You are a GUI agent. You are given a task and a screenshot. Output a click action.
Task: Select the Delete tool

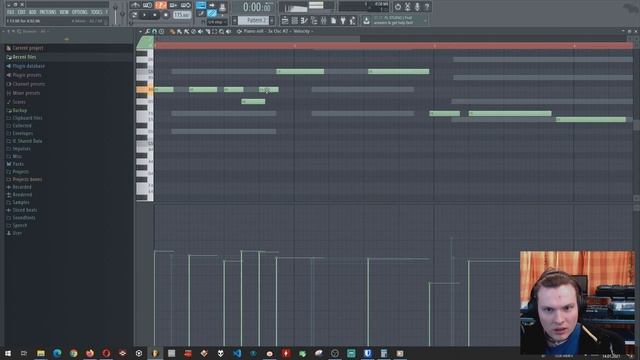pyautogui.click(x=193, y=31)
